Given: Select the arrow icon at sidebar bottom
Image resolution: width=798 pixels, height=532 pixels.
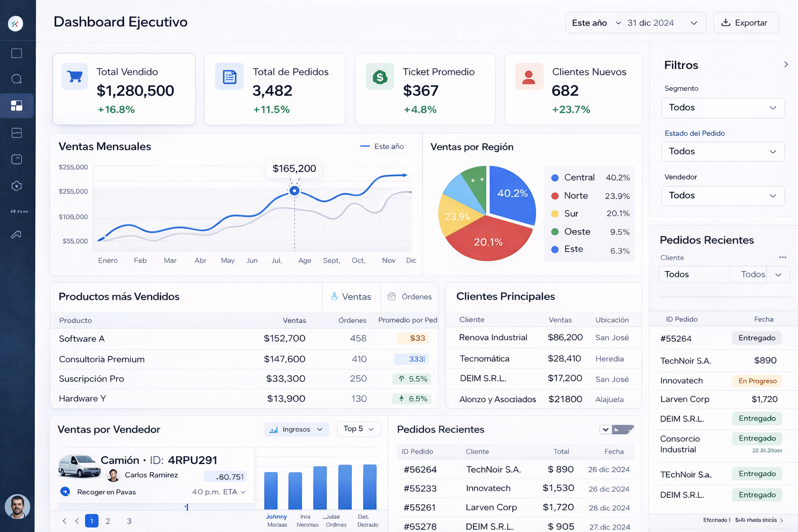Looking at the screenshot, I should 16,234.
